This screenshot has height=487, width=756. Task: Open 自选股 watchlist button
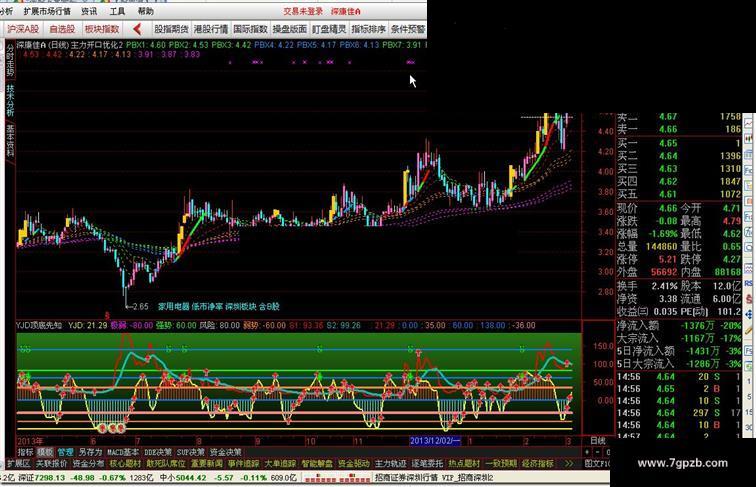click(x=62, y=29)
